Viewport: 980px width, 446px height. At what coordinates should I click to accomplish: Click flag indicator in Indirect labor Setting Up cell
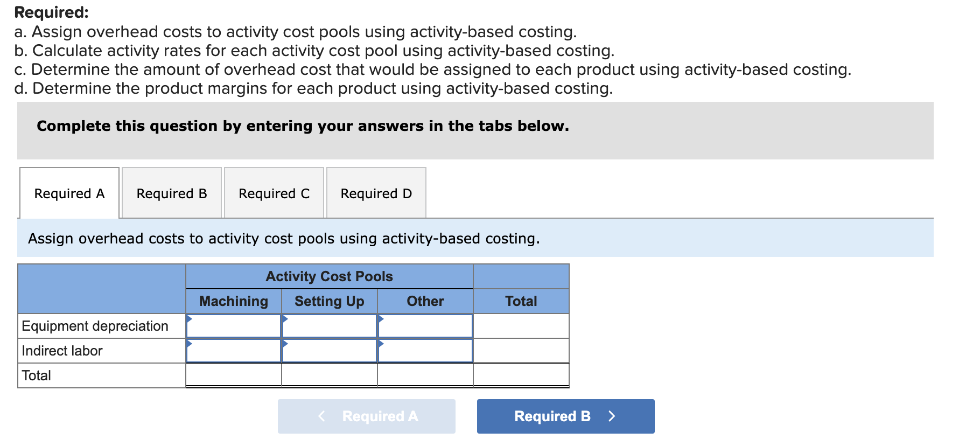point(285,344)
